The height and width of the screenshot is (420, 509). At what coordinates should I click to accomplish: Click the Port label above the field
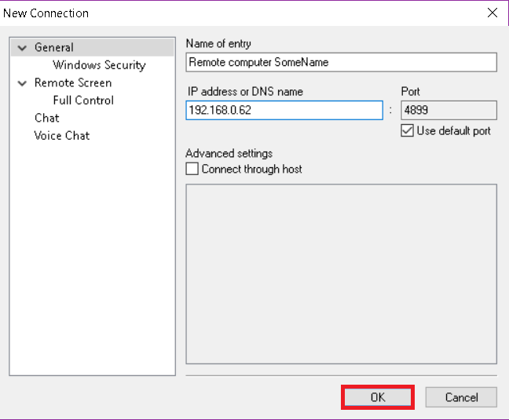coord(410,92)
